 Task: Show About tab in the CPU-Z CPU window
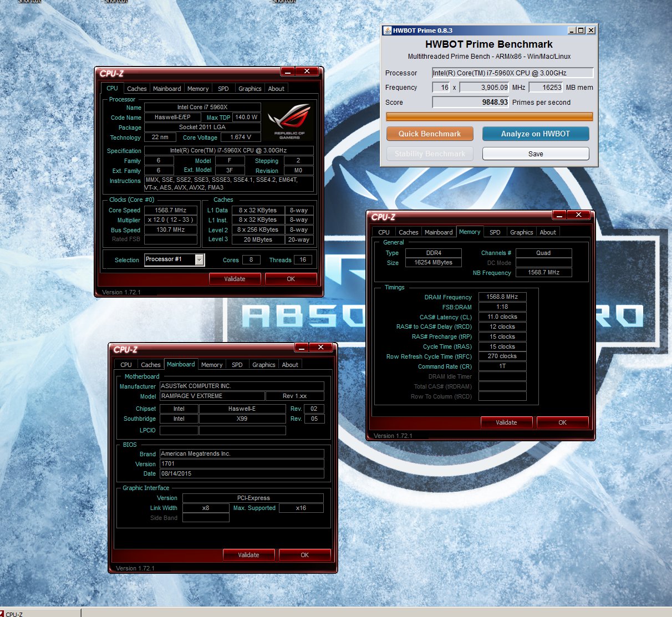click(x=276, y=89)
